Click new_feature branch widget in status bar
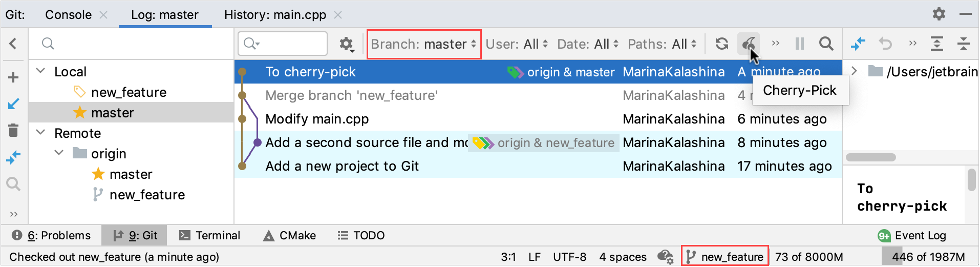The width and height of the screenshot is (980, 267). [725, 257]
